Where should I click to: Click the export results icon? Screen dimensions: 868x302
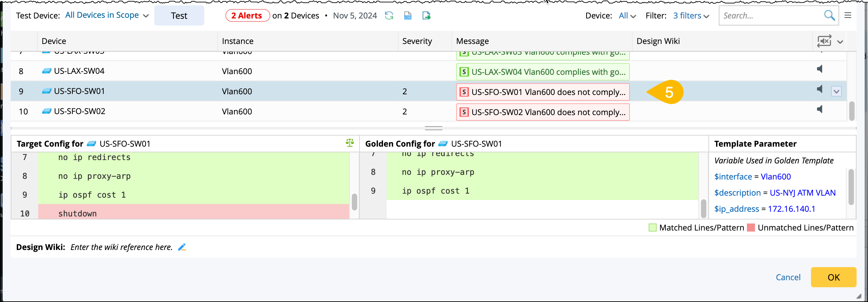(x=426, y=15)
